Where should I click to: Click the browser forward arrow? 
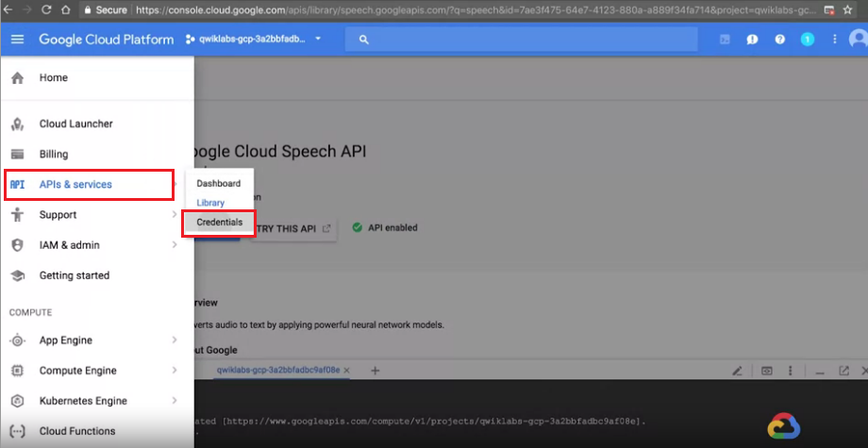coord(27,9)
